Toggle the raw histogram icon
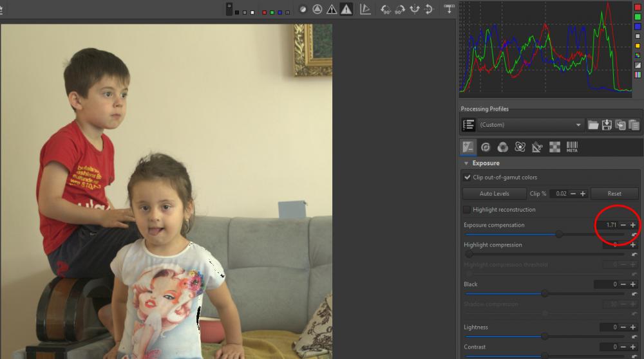This screenshot has height=359, width=644. tap(638, 55)
